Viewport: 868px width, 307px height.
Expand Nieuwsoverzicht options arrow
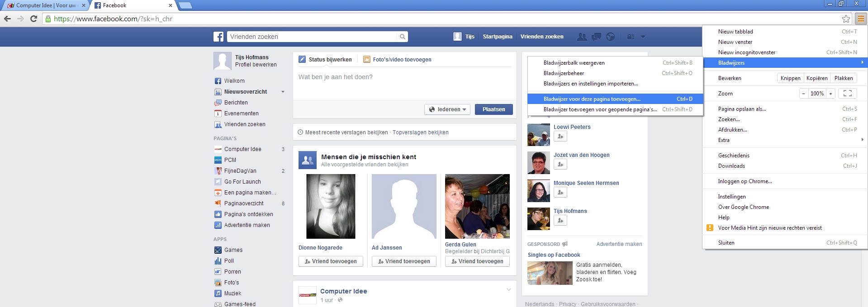pos(283,92)
